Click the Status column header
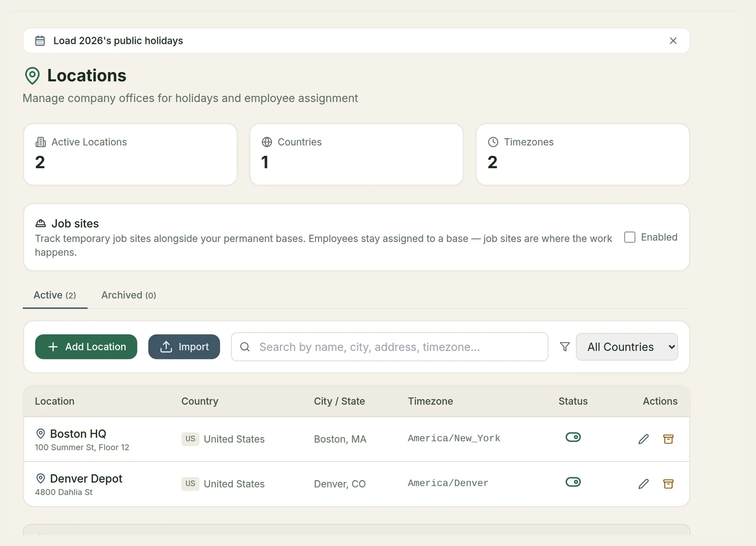The height and width of the screenshot is (546, 756). 573,401
